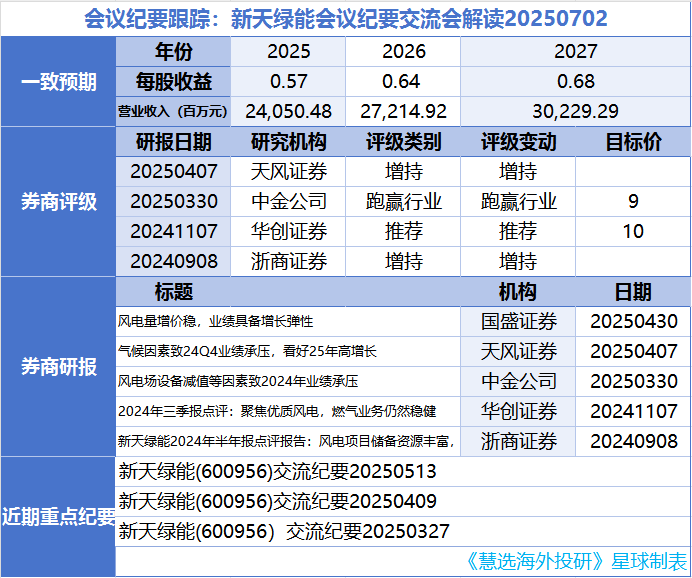
Task: Click the 日期 column header
Action: tap(633, 292)
